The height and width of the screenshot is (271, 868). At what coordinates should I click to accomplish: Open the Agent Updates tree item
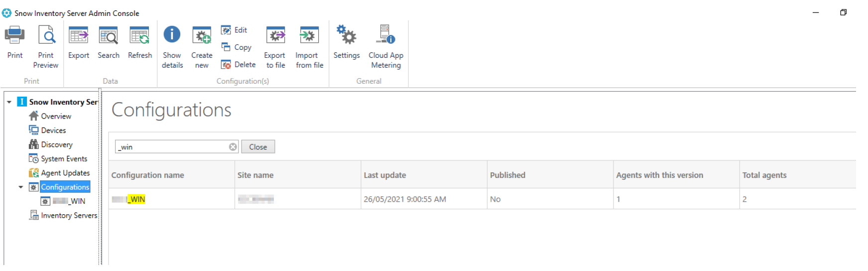[65, 173]
